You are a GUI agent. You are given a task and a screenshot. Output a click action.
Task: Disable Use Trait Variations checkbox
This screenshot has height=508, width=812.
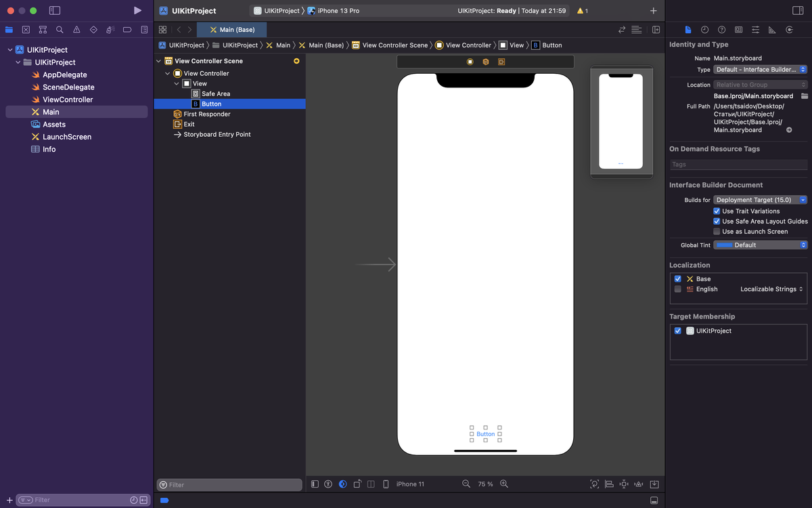point(717,211)
